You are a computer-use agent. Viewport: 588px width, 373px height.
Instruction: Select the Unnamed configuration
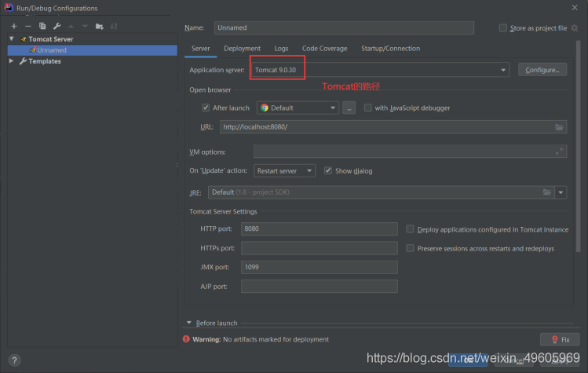[93, 50]
